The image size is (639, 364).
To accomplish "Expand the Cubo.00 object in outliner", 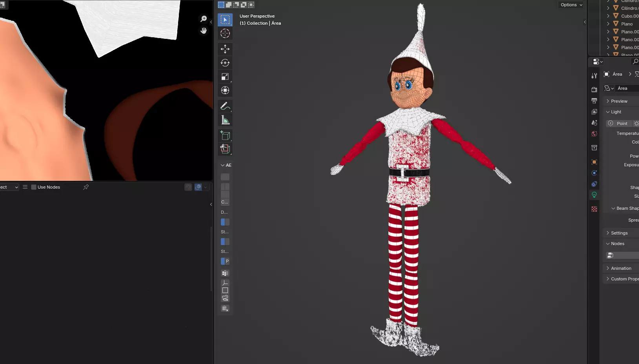I will [608, 16].
